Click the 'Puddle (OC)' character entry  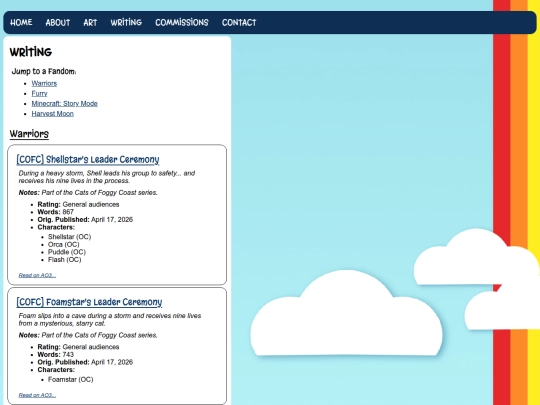tap(67, 252)
